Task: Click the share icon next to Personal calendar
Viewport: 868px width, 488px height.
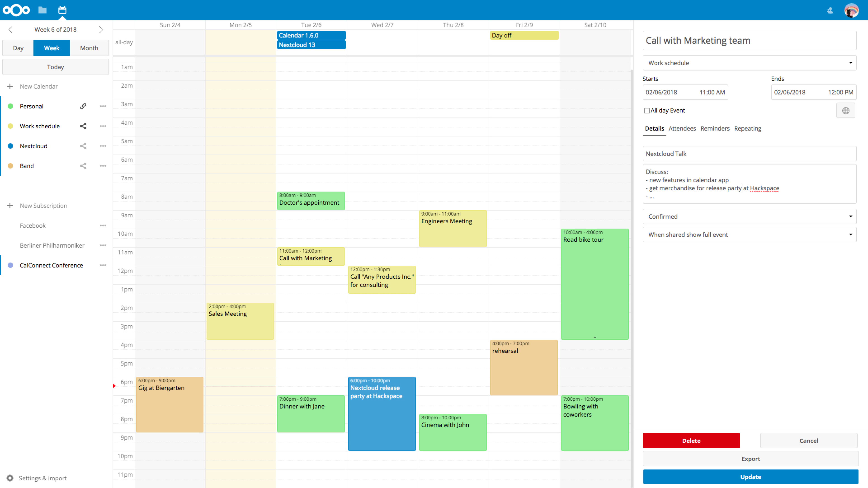Action: [x=83, y=106]
